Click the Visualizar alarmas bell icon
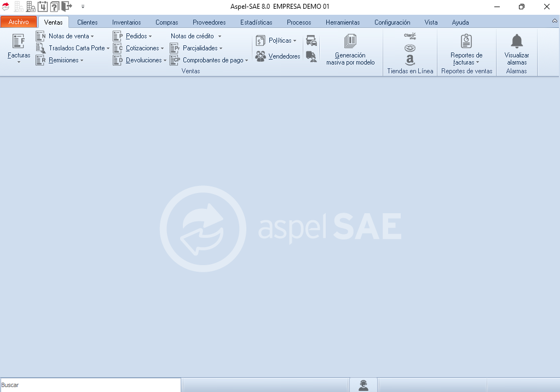The width and height of the screenshot is (560, 392). pyautogui.click(x=517, y=42)
